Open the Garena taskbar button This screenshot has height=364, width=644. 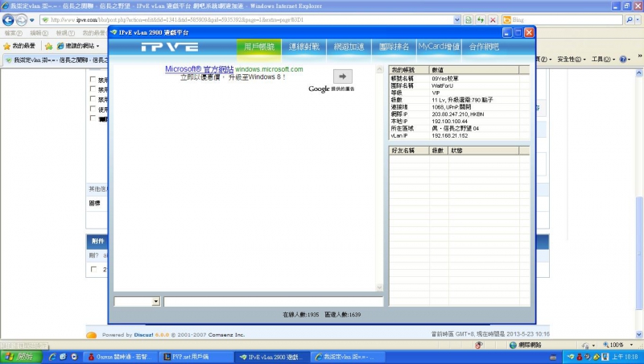[x=119, y=357]
